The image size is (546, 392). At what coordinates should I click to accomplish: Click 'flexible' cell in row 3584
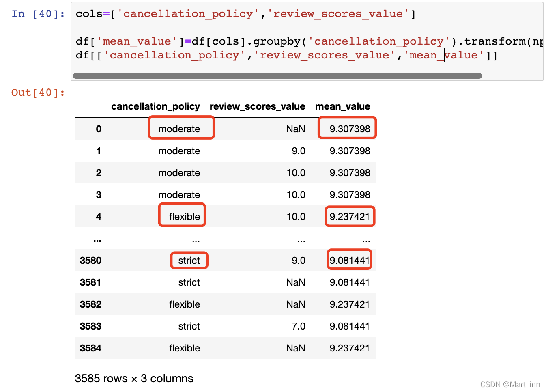[x=185, y=348]
